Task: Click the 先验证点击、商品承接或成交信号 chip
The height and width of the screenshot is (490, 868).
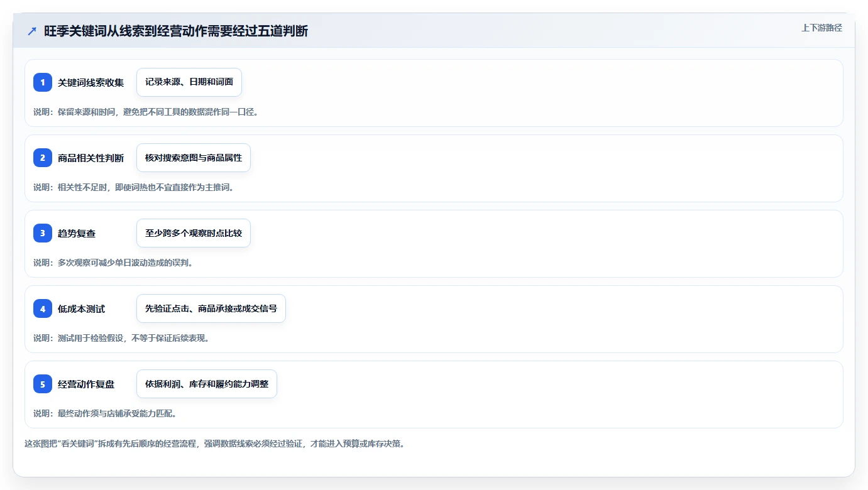Action: click(x=211, y=308)
